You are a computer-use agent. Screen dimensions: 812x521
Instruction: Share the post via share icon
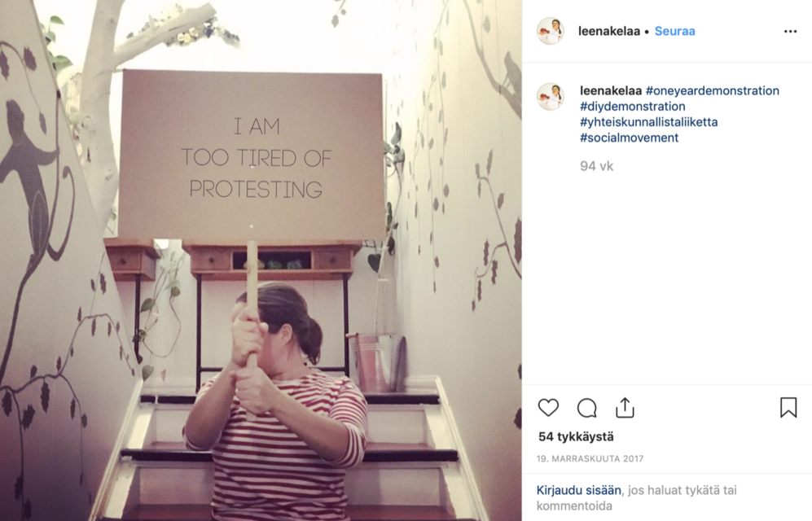(625, 407)
